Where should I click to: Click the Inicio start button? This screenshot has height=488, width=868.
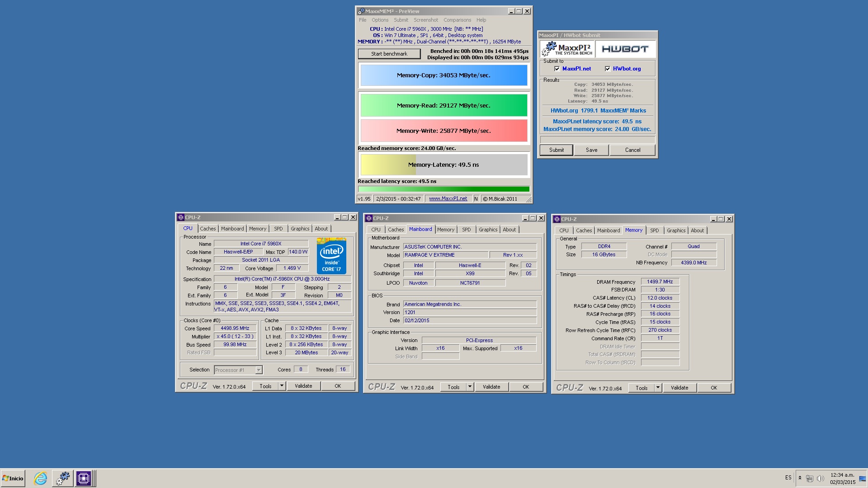(13, 478)
